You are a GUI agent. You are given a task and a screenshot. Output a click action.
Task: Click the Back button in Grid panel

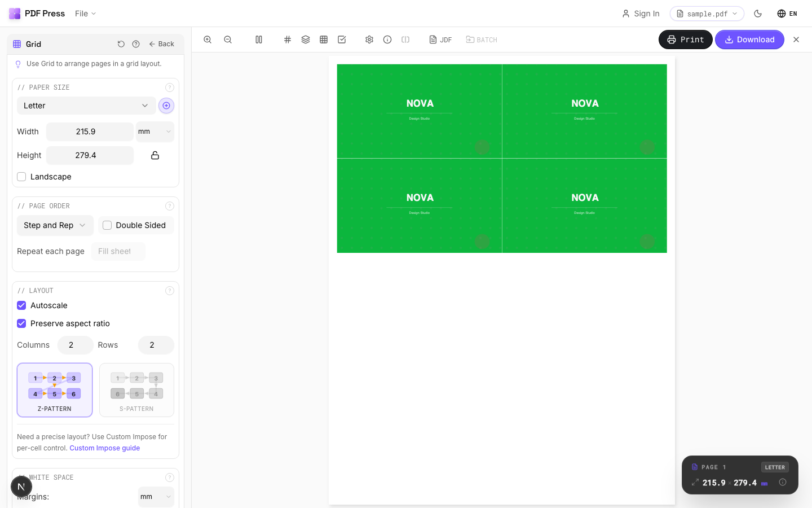pyautogui.click(x=161, y=44)
